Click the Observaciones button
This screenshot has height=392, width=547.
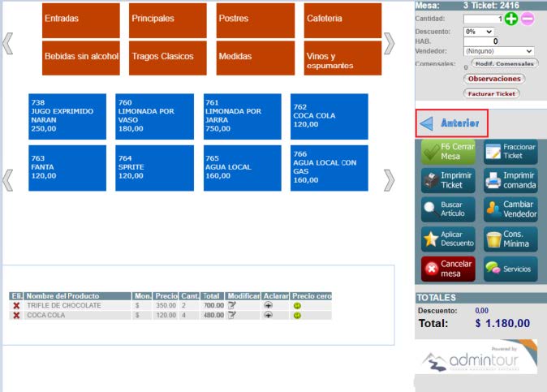pyautogui.click(x=494, y=79)
